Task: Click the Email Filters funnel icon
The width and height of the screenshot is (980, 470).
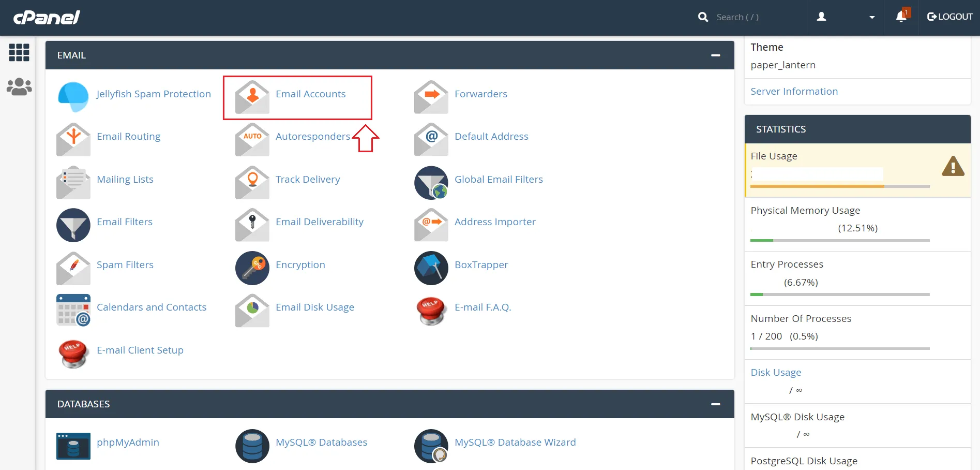Action: pyautogui.click(x=73, y=225)
